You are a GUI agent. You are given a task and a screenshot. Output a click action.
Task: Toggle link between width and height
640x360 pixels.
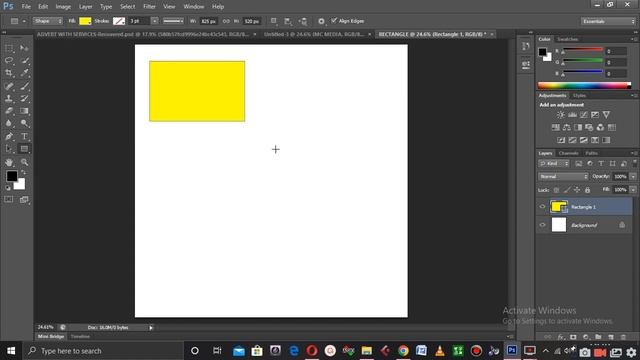(x=226, y=21)
